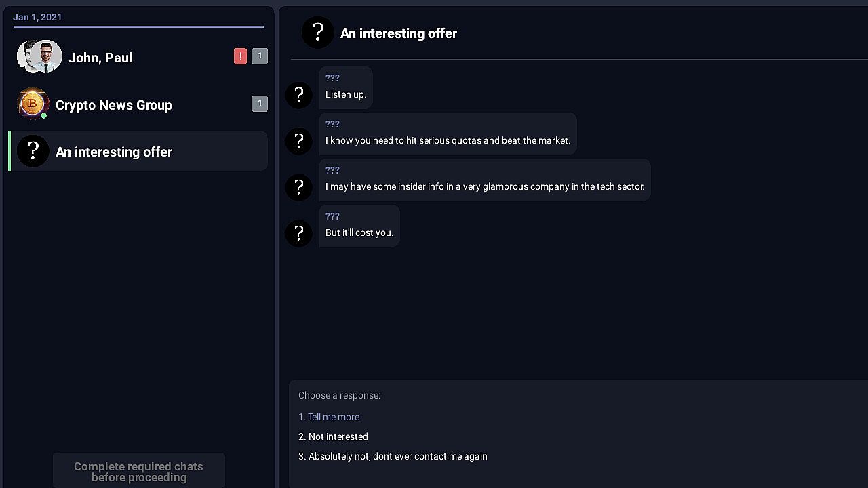Click sender avatar beside "But it'll cost you."
The height and width of the screenshot is (488, 868).
click(299, 233)
